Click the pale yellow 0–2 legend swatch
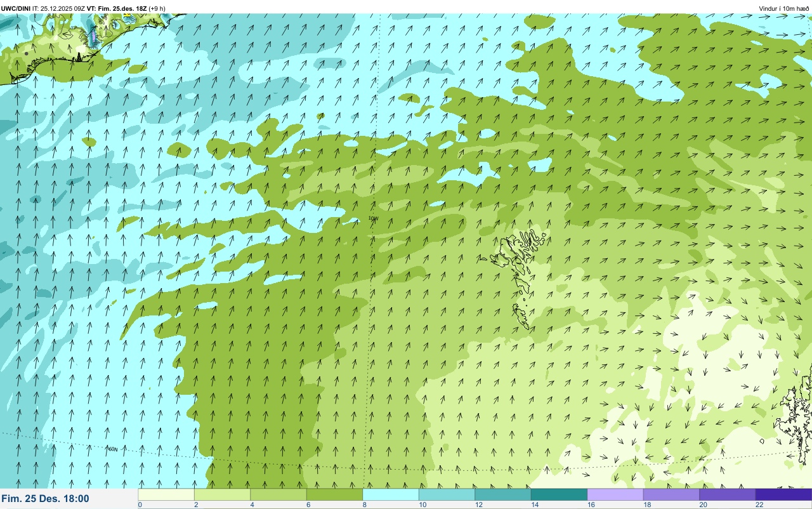The height and width of the screenshot is (509, 812). click(x=166, y=494)
